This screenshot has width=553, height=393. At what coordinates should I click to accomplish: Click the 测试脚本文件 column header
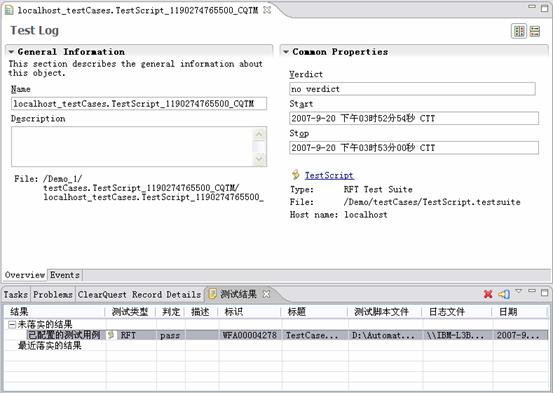coord(385,312)
